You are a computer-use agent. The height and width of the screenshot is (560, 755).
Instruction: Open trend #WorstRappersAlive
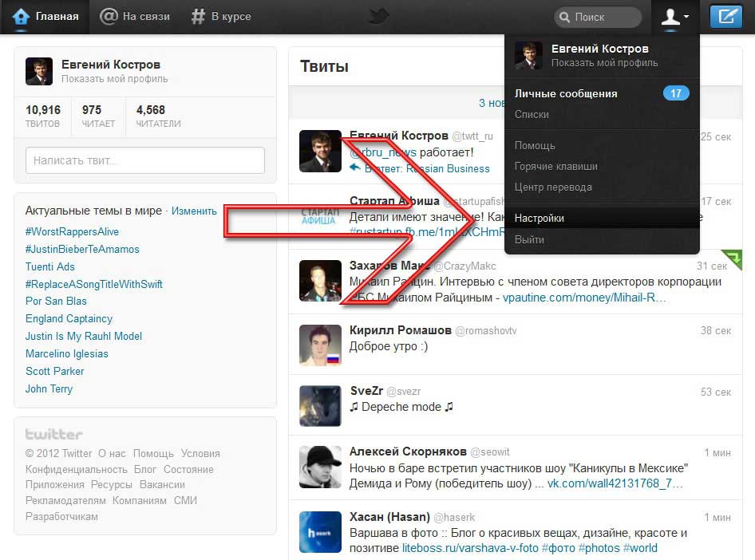72,232
